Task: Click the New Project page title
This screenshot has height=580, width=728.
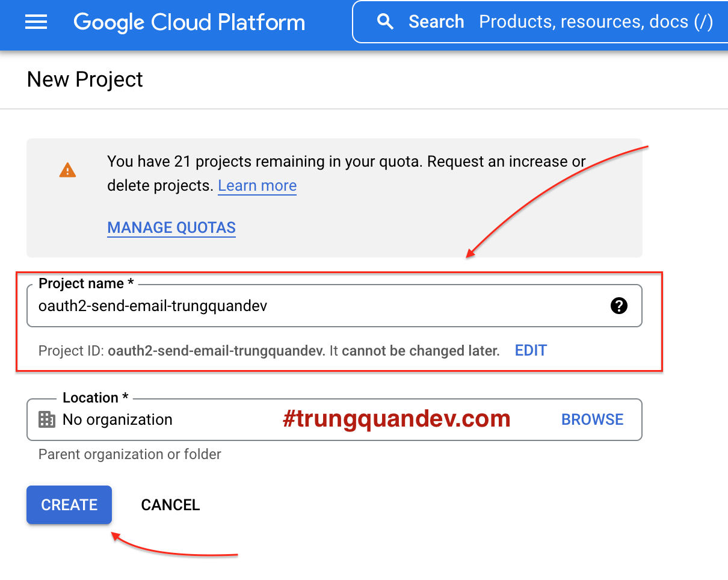Action: [84, 79]
